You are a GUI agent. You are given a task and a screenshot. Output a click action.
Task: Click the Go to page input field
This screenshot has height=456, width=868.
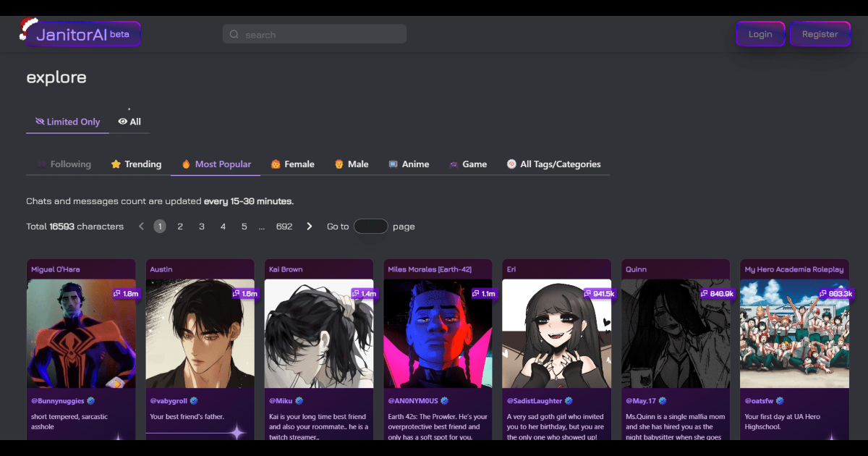(370, 226)
